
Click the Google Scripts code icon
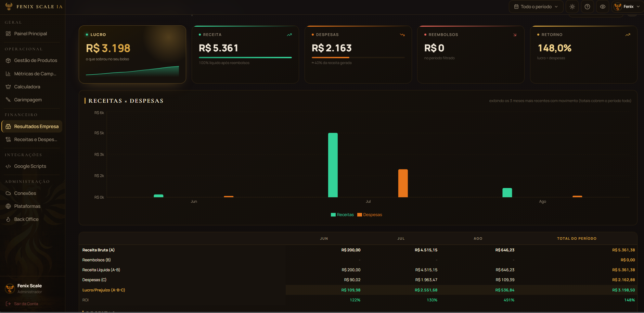(x=8, y=166)
